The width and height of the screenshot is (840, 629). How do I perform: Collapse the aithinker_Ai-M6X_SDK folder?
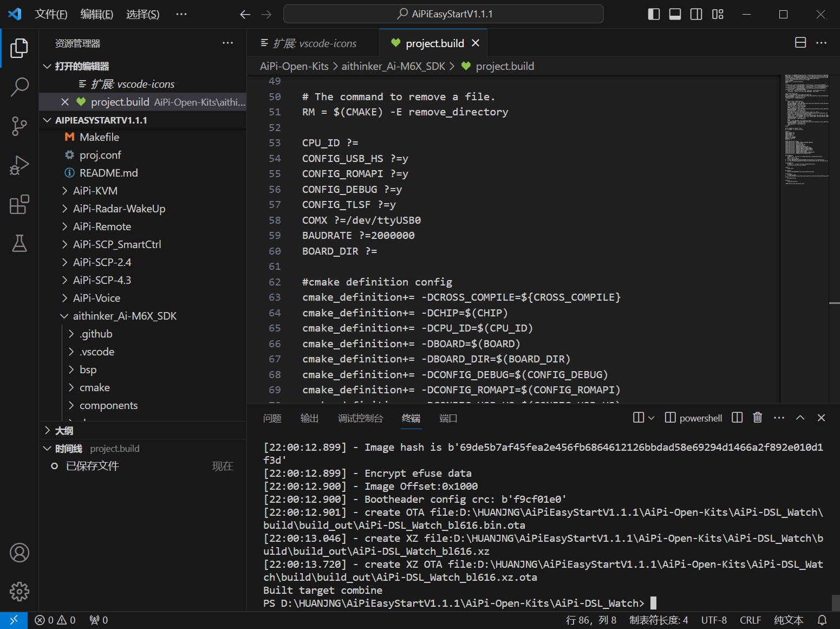coord(143,316)
